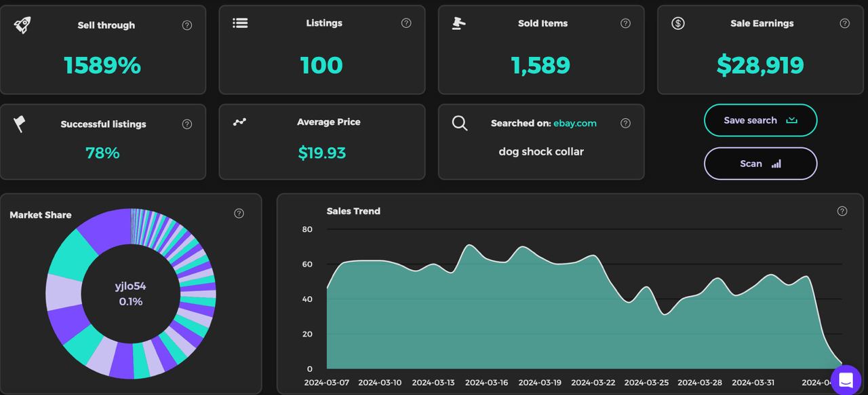
Task: Open help tooltip for Sell through
Action: [x=187, y=25]
